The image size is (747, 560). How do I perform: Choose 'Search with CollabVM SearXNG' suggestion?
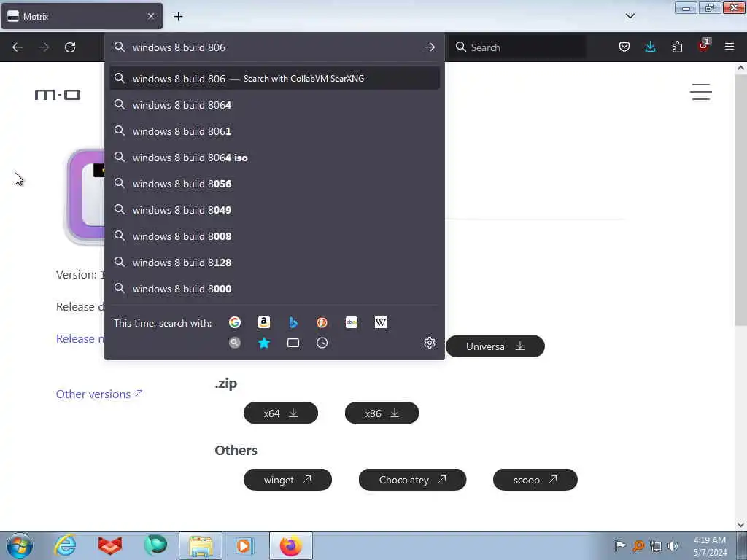click(x=275, y=79)
